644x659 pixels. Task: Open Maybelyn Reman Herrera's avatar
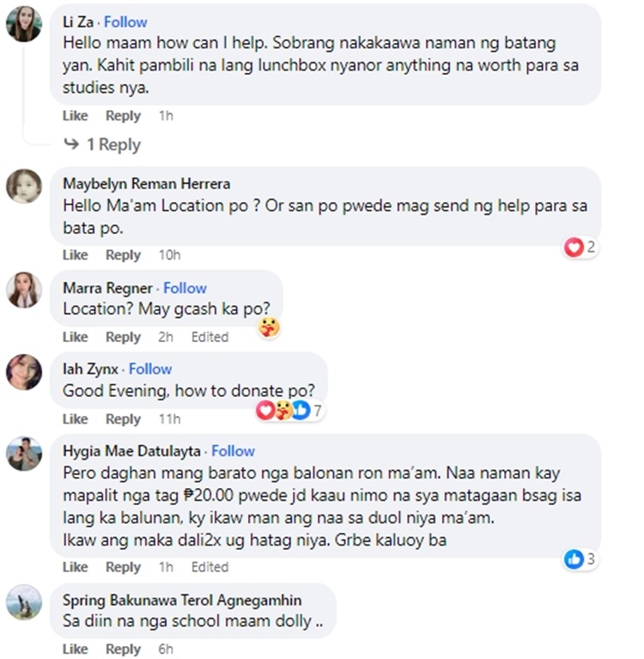24,186
